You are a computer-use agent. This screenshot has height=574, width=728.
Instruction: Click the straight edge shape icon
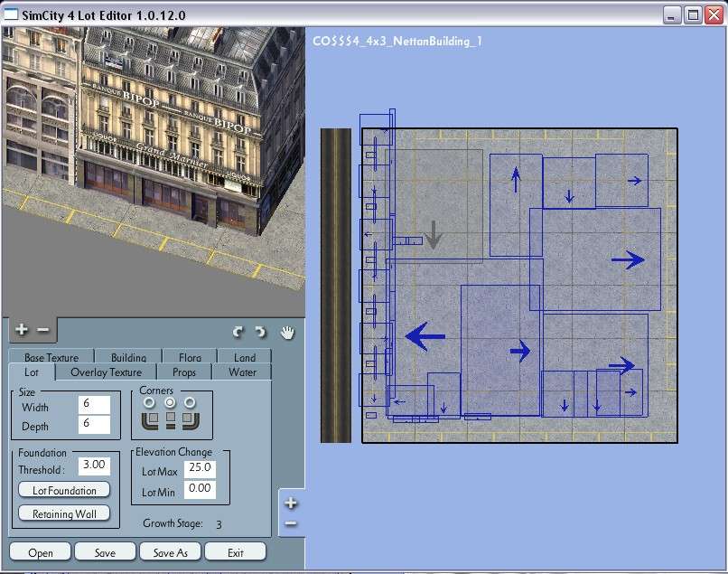(171, 419)
